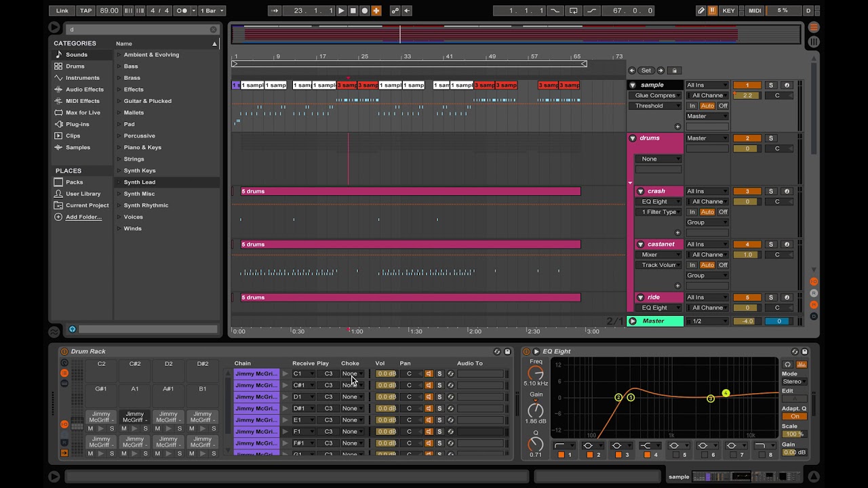Collapse the drums group track

[x=633, y=138]
